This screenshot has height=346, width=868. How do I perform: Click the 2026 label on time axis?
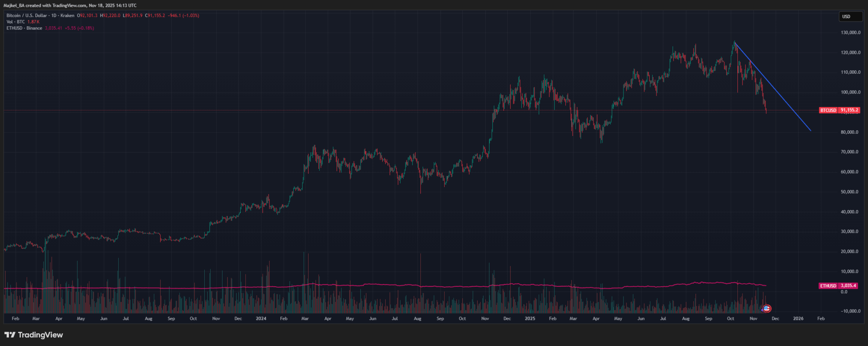tap(798, 318)
